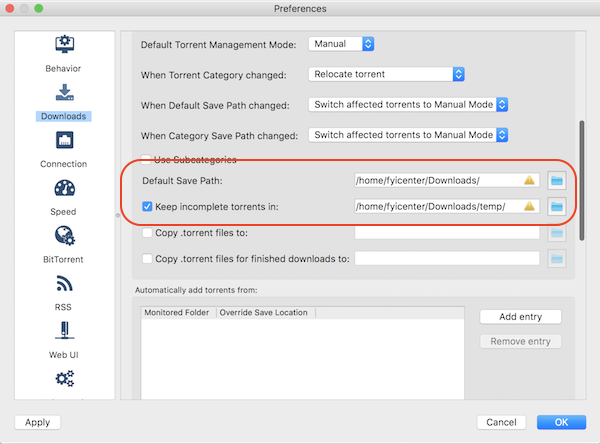This screenshot has width=600, height=444.
Task: Click the Override Save Location column header
Action: 266,313
